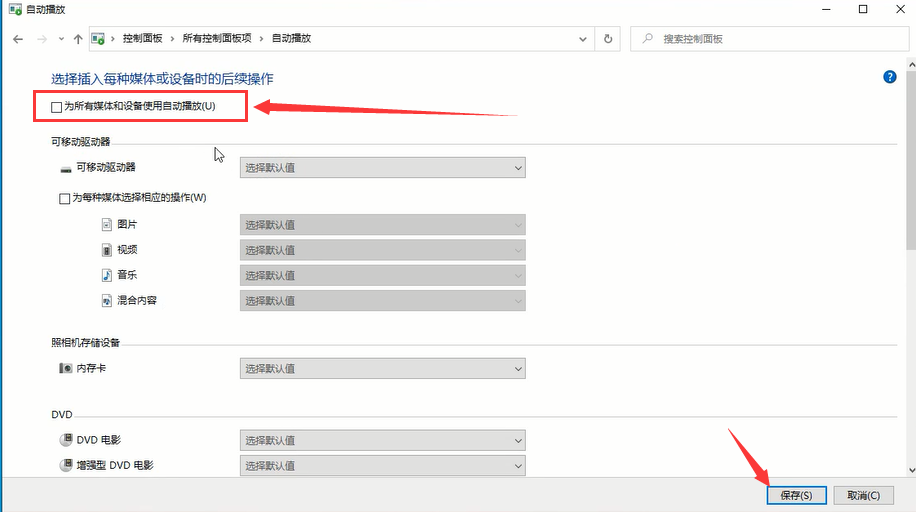Toggle 为每种媒体选择相应的操作 checkbox
916x512 pixels.
(65, 198)
